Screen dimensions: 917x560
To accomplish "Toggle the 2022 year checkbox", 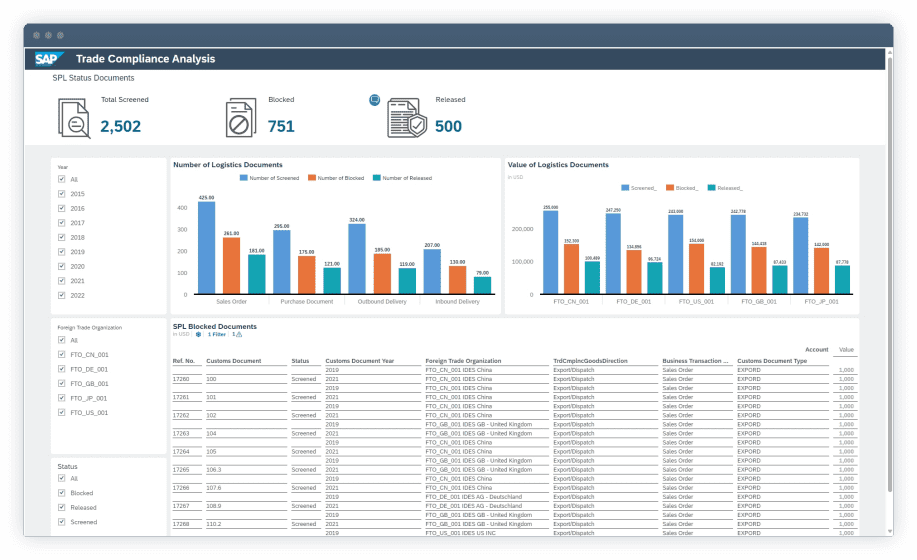I will (x=61, y=295).
